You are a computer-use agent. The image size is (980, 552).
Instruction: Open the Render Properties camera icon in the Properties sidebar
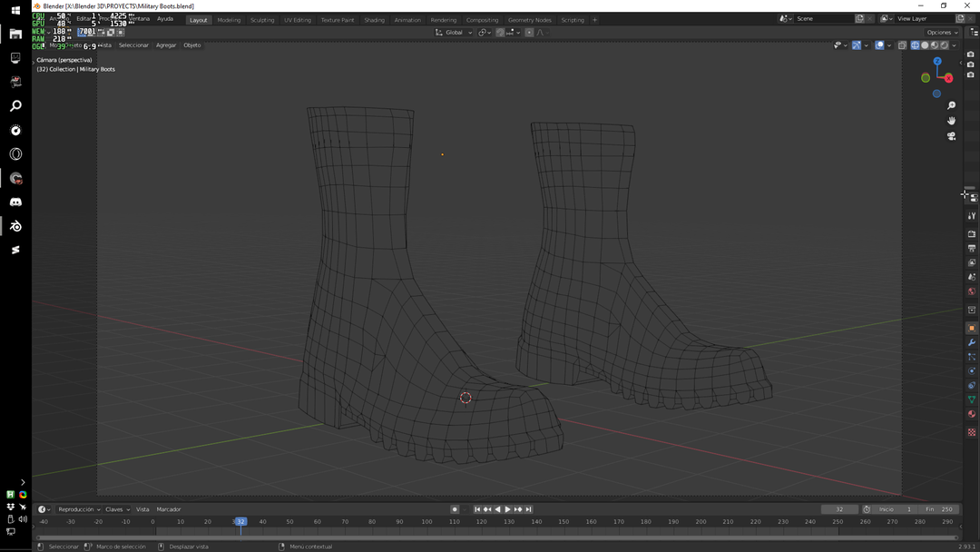tap(971, 232)
